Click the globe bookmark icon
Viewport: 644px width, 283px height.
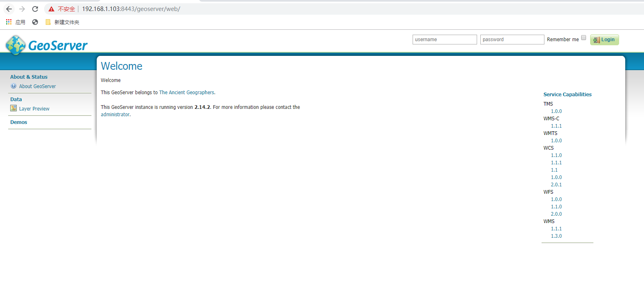pos(35,22)
